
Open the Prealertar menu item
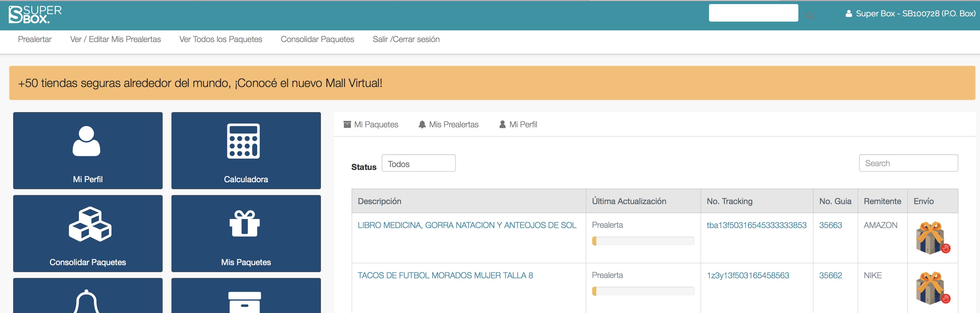click(x=35, y=39)
